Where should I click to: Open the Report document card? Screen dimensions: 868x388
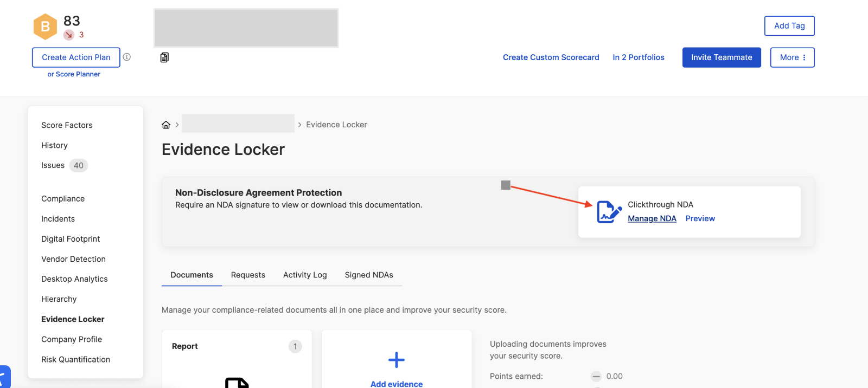coord(237,359)
